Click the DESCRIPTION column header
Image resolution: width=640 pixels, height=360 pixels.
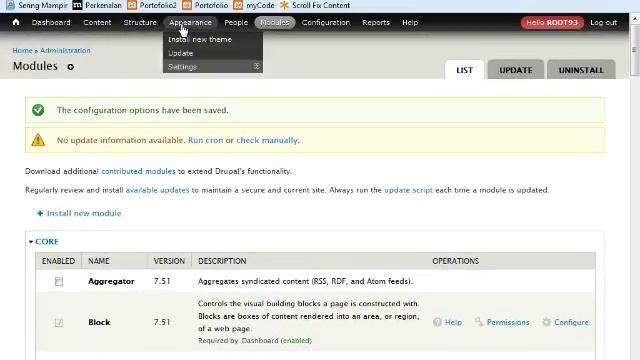click(x=222, y=261)
